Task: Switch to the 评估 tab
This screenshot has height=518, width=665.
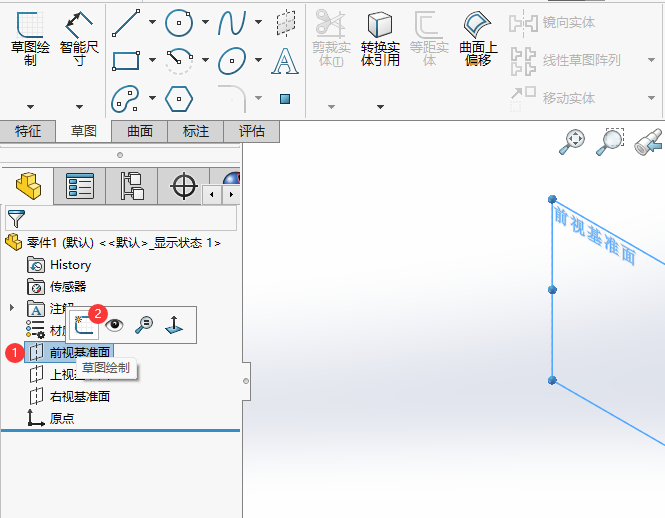Action: tap(251, 131)
